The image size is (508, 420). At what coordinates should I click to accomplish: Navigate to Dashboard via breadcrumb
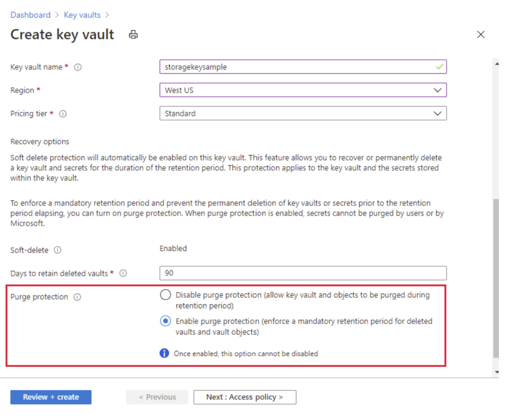pyautogui.click(x=30, y=15)
